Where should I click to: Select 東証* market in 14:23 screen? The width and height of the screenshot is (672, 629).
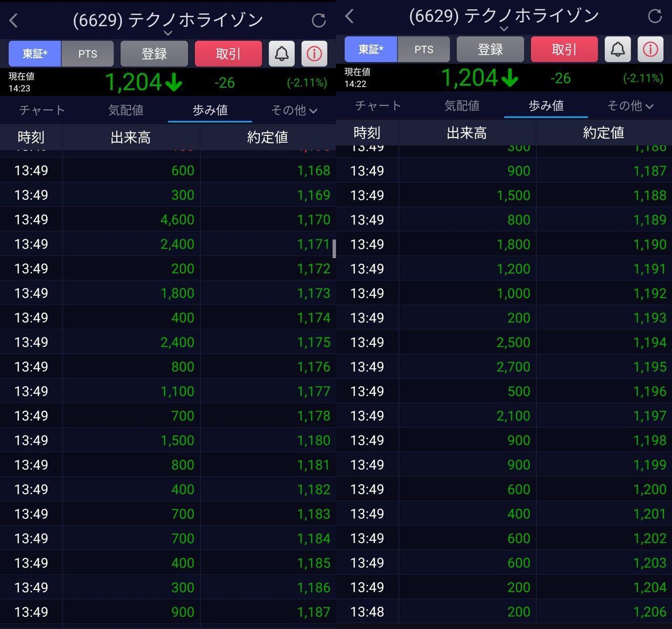35,54
